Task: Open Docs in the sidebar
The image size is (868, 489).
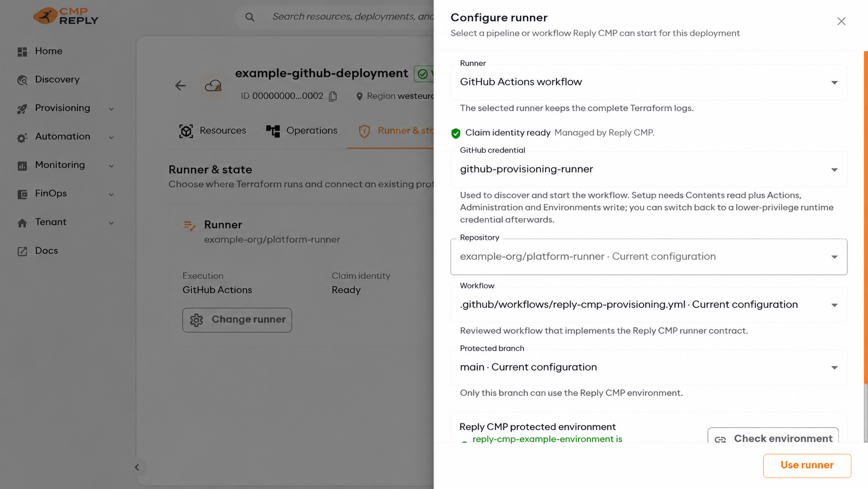Action: coord(46,250)
